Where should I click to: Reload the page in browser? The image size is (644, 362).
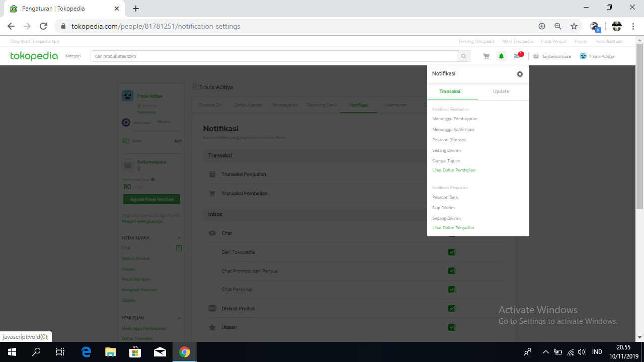pos(43,26)
